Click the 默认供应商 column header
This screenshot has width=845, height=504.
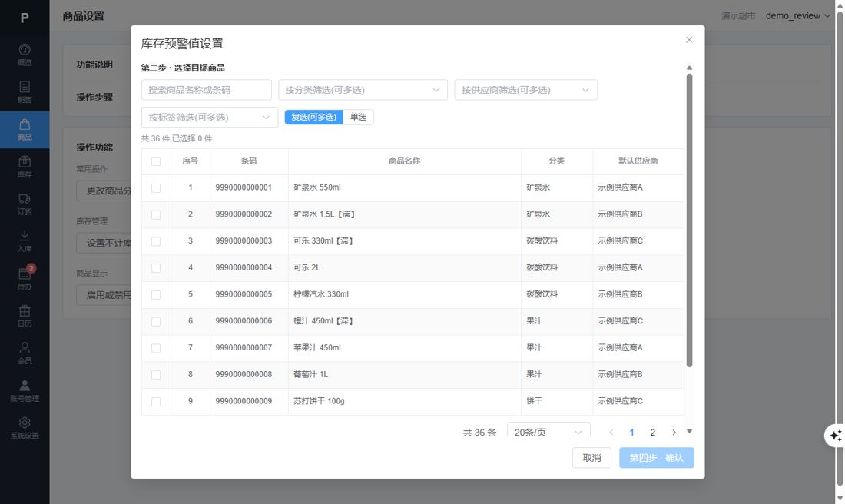[638, 161]
